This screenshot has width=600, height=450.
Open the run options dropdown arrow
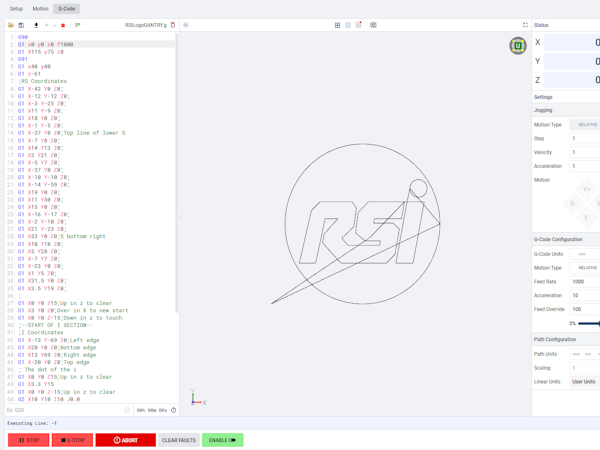tap(54, 25)
